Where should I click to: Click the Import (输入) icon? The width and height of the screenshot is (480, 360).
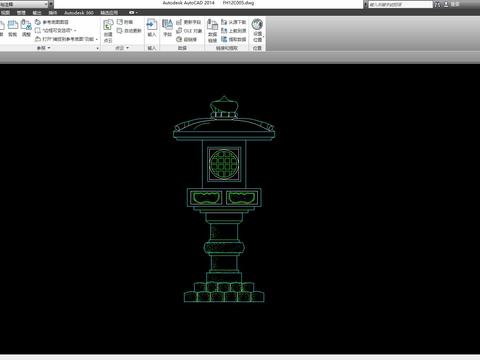click(152, 28)
